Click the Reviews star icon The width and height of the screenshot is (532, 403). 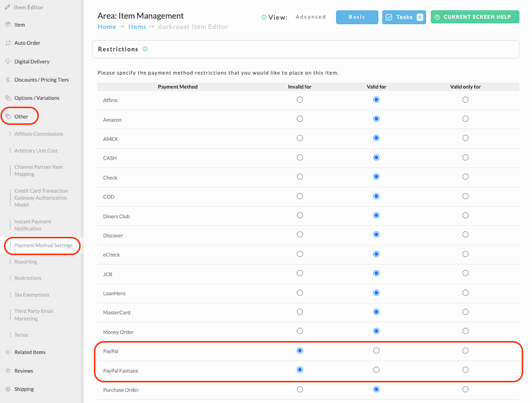[x=8, y=371]
